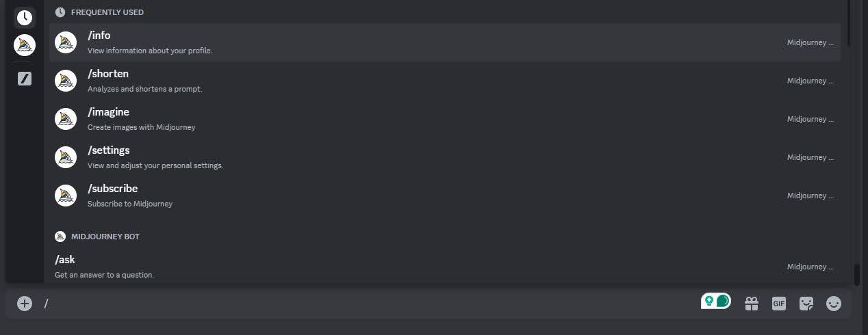868x335 pixels.
Task: Open built-in slash commands icon
Action: tap(25, 79)
